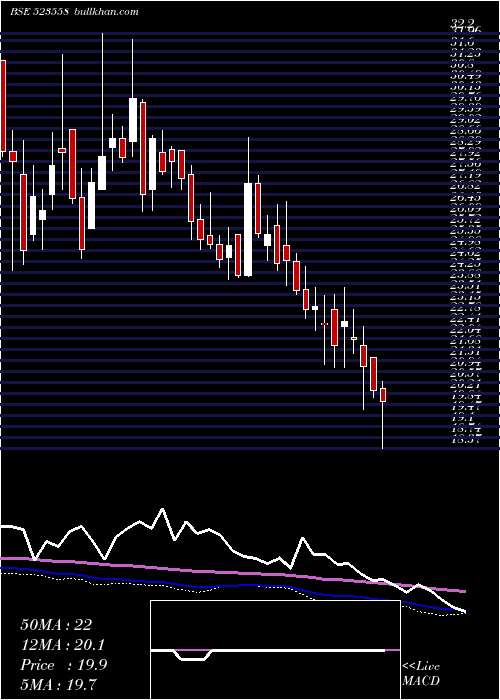Click the tall white candle in mid-chart
Viewport: 500px width, 700px height.
click(248, 229)
